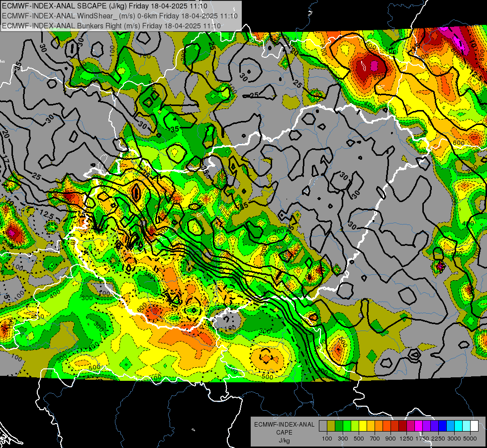Click the CAPE label in the legend

285,432
